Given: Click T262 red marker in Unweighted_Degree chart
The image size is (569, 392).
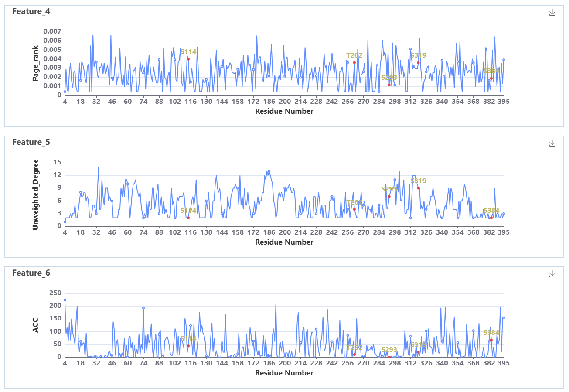Looking at the screenshot, I should (x=354, y=209).
